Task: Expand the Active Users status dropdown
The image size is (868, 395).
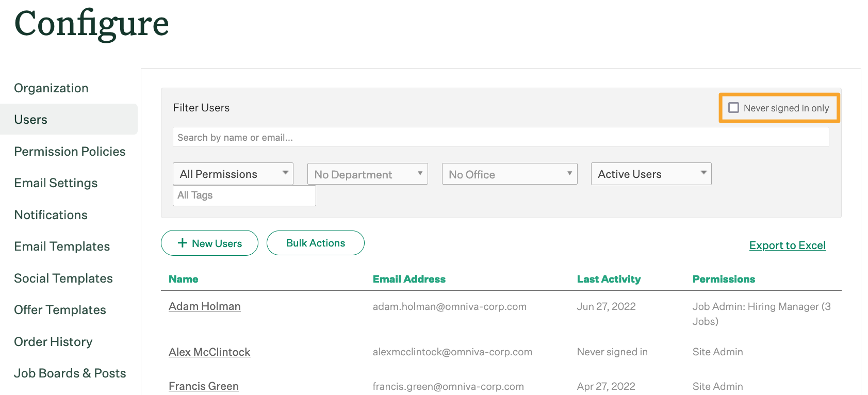Action: tap(651, 174)
